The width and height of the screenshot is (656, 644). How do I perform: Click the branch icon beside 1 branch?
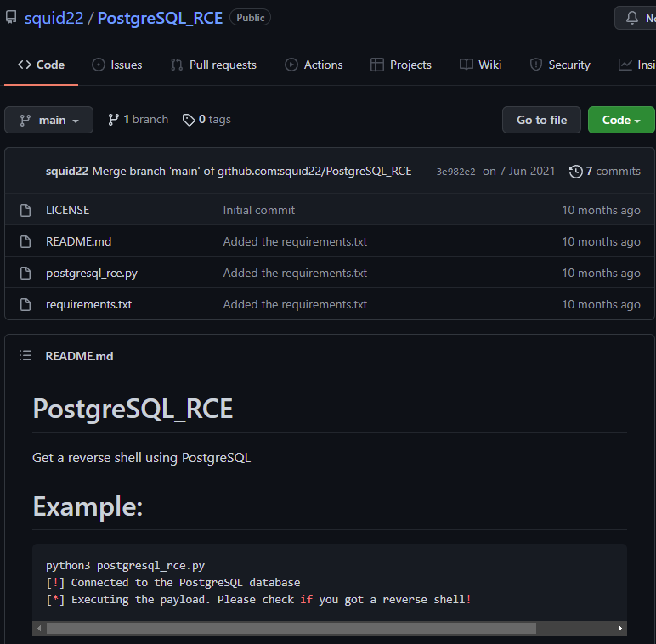(113, 120)
